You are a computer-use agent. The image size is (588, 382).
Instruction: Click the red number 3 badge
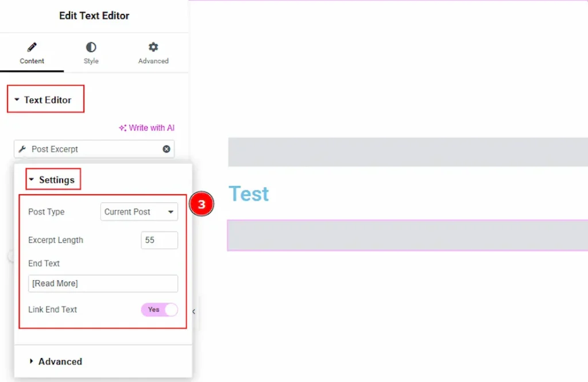pyautogui.click(x=202, y=204)
